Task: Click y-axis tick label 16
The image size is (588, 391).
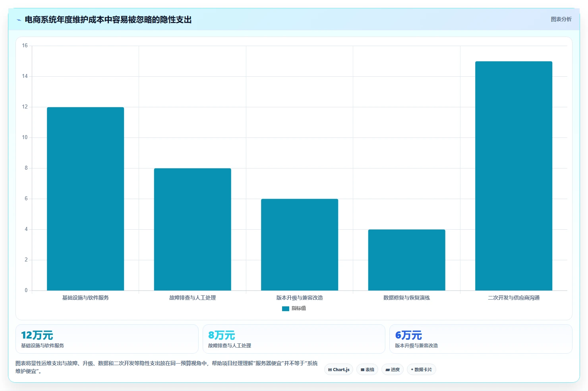Action: coord(25,46)
